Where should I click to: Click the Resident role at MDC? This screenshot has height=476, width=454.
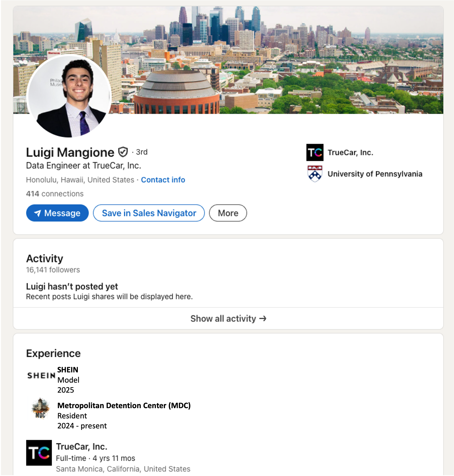pyautogui.click(x=72, y=416)
